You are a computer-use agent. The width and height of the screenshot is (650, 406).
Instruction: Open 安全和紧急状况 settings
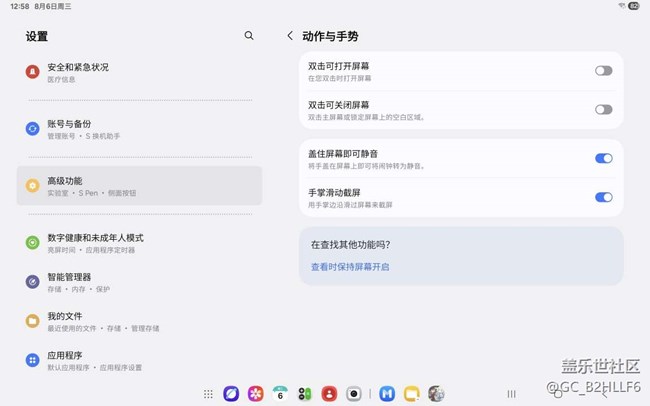click(x=140, y=72)
